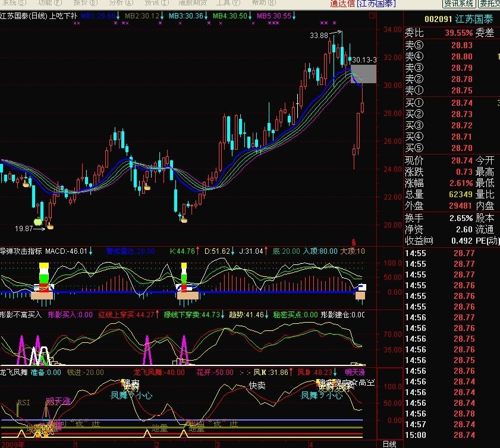Image resolution: width=500 pixels, height=448 pixels.
Task: Click the 日线 period label at bottom
Action: tap(389, 444)
